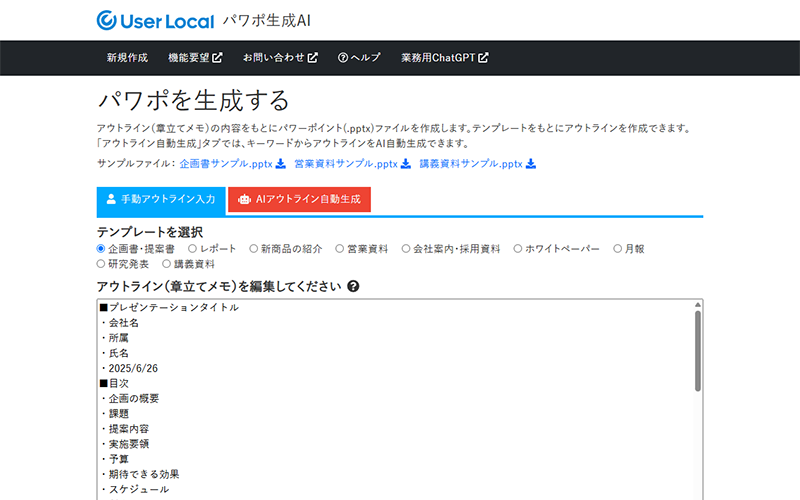Click the robot icon on AI outline tab
800x500 pixels.
coord(244,199)
